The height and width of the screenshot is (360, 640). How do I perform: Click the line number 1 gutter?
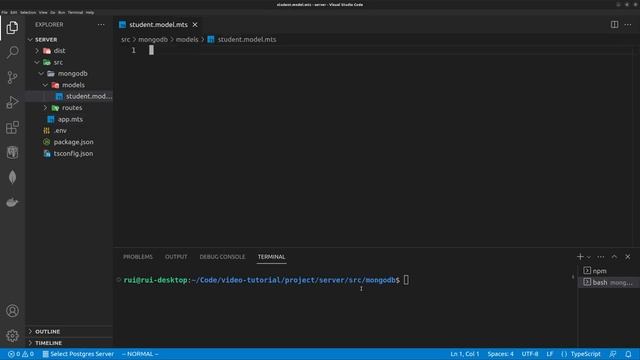point(133,50)
